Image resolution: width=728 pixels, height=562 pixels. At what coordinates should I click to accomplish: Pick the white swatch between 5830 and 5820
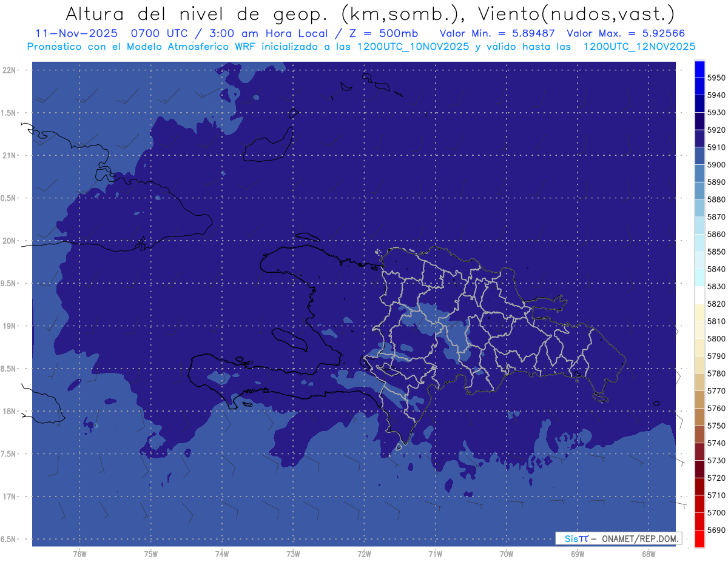tap(699, 295)
